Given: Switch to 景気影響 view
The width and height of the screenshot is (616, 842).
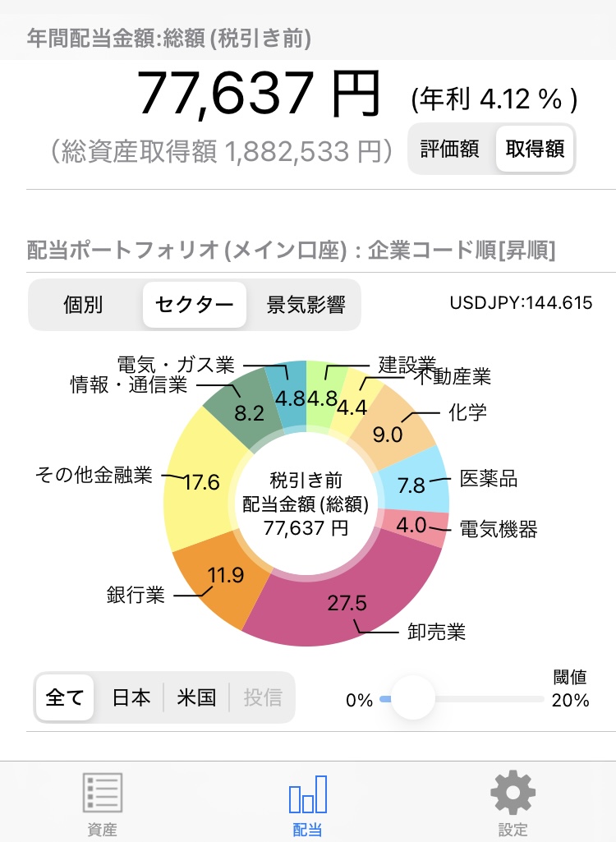Looking at the screenshot, I should point(306,305).
